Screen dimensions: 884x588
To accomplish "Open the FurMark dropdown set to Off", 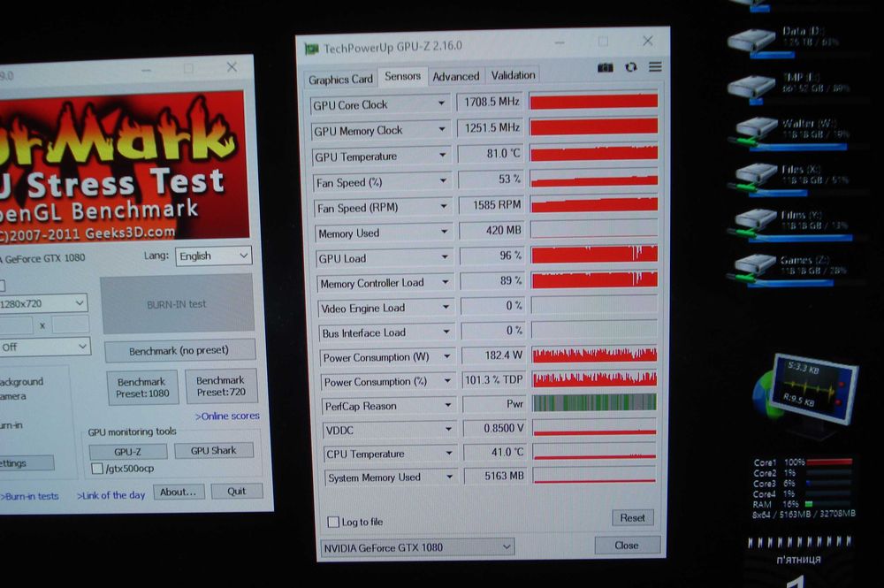I will 44,347.
